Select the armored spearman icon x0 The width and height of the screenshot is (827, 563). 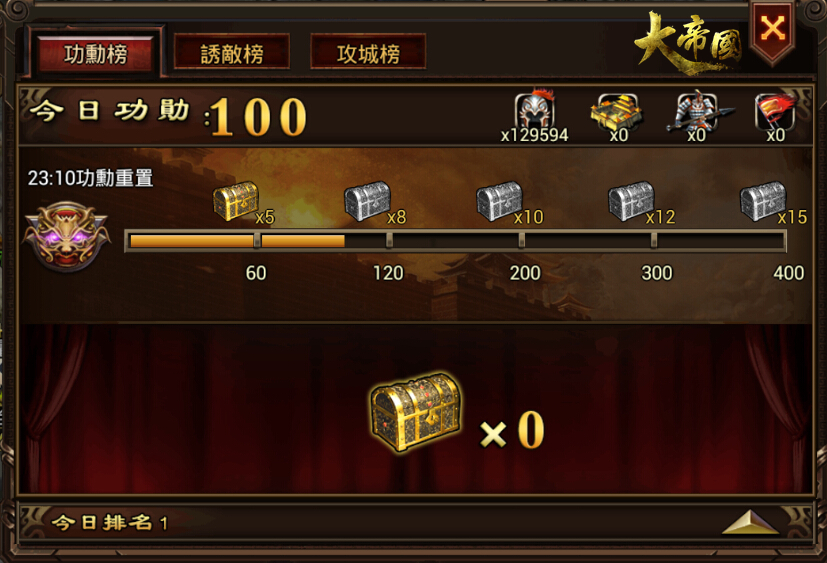(x=698, y=111)
